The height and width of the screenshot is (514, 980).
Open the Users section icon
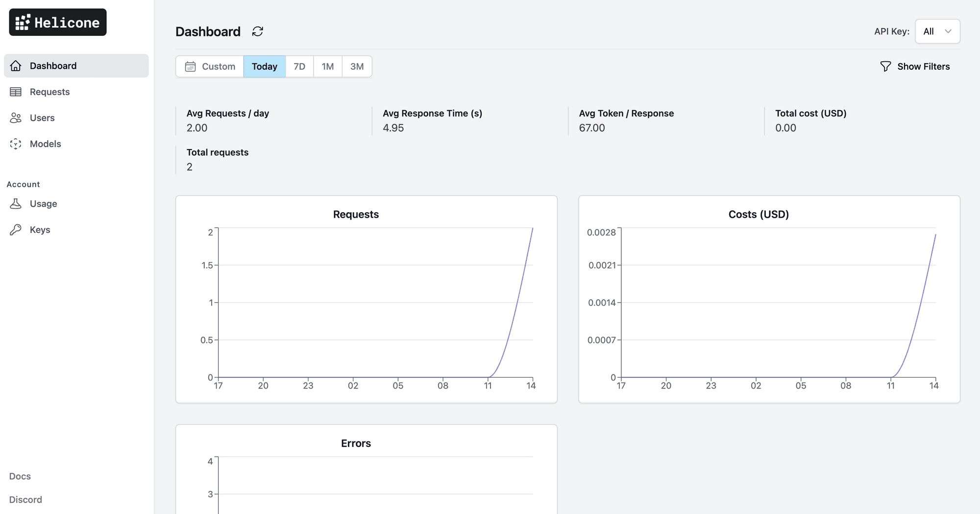(x=16, y=118)
